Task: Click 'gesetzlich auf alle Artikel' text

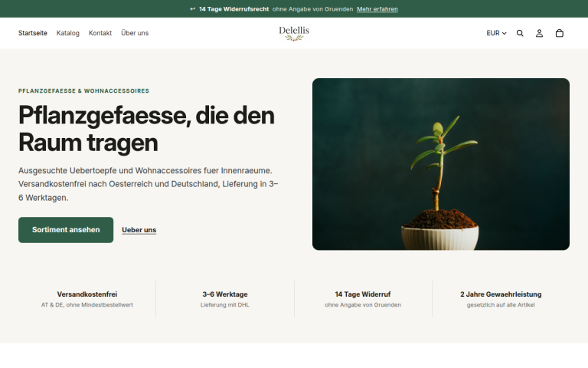Action: point(501,305)
